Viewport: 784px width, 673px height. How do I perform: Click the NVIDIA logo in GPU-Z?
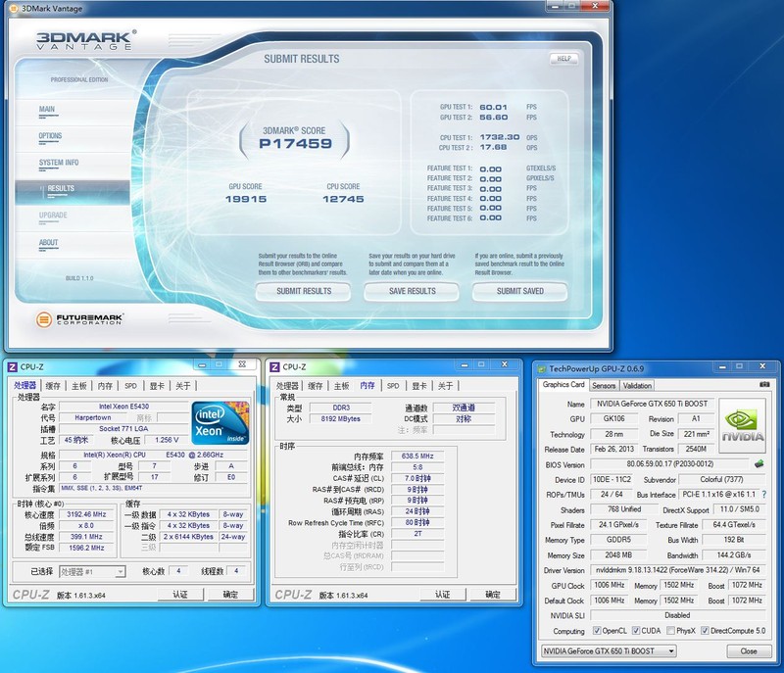(x=743, y=425)
